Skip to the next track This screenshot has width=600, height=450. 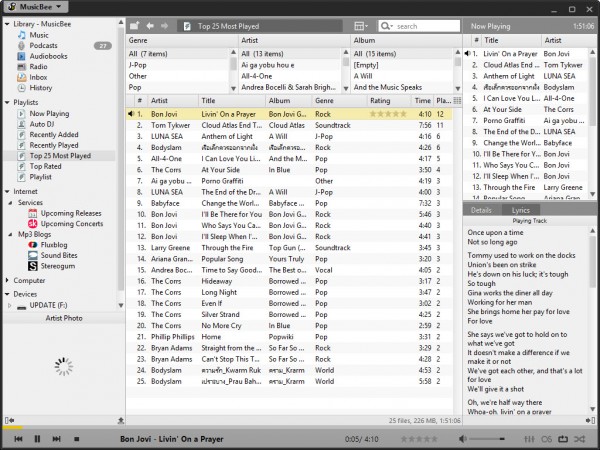pos(56,439)
